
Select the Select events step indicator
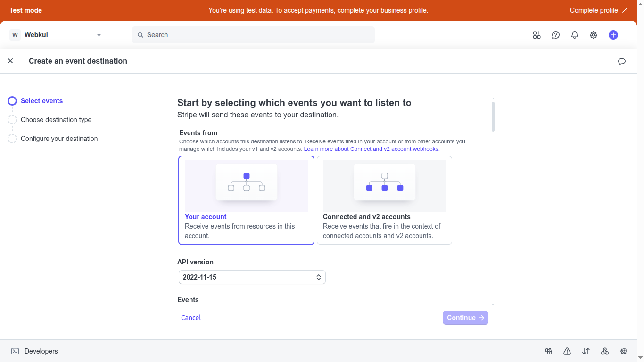click(x=41, y=101)
